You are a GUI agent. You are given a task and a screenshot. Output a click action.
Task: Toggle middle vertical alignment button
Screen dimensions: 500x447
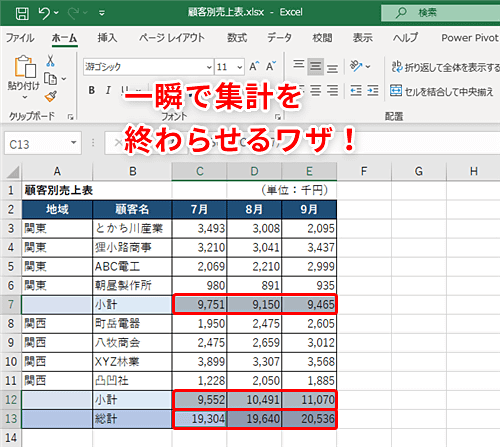coord(315,66)
